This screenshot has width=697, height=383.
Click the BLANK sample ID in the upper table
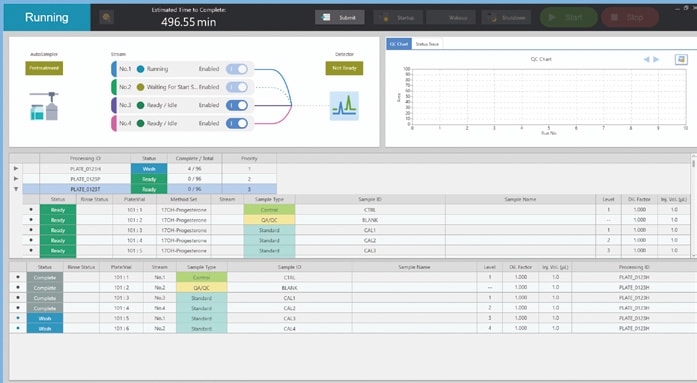click(370, 220)
